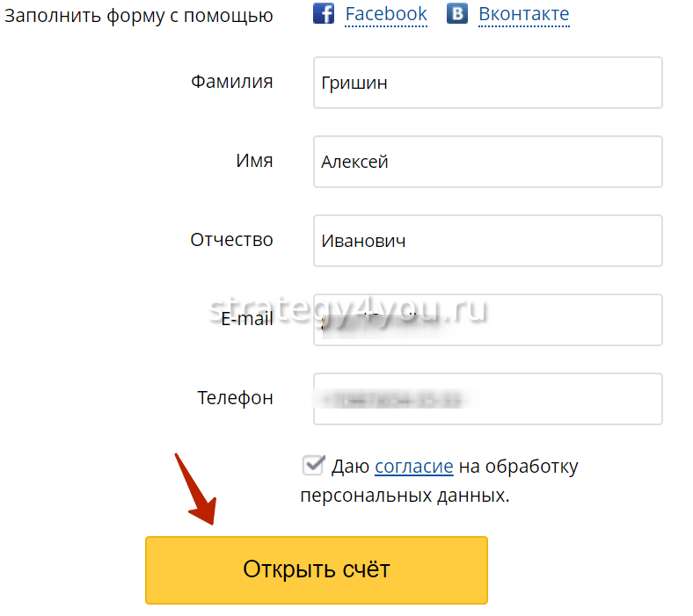Click into the Телефон input field
This screenshot has width=693, height=616.
tap(487, 399)
